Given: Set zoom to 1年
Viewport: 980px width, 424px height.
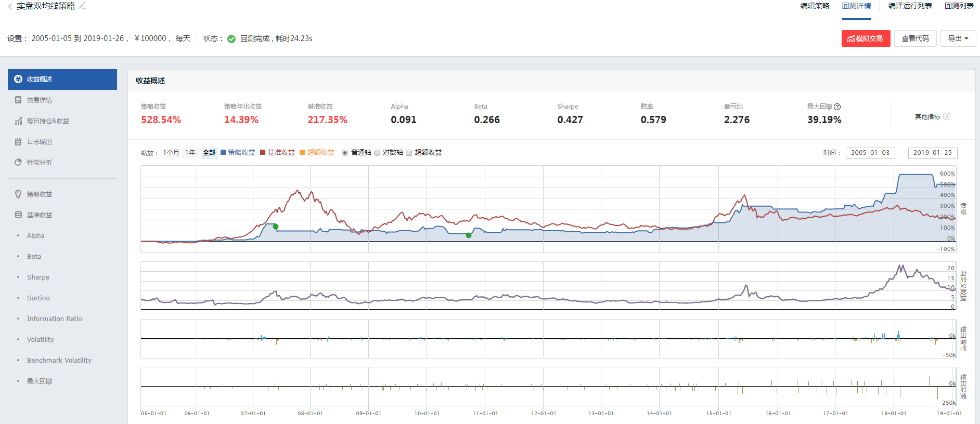Looking at the screenshot, I should 190,152.
